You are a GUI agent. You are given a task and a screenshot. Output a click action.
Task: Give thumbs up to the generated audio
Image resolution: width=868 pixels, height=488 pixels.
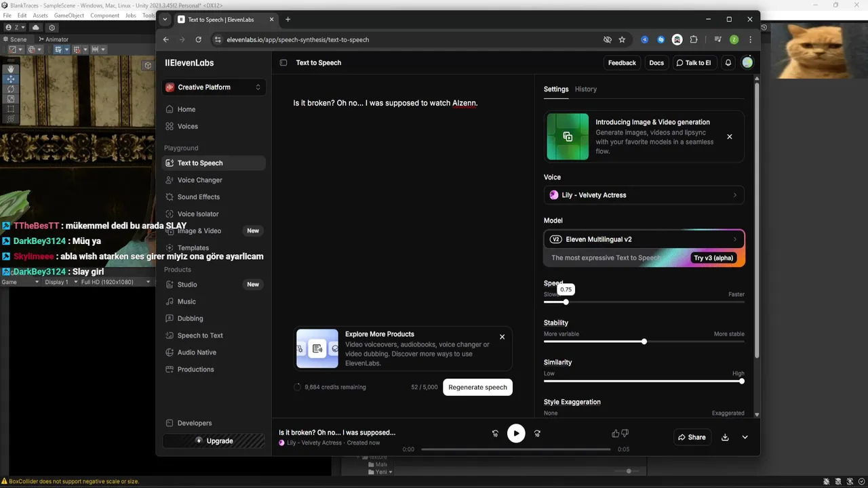615,433
